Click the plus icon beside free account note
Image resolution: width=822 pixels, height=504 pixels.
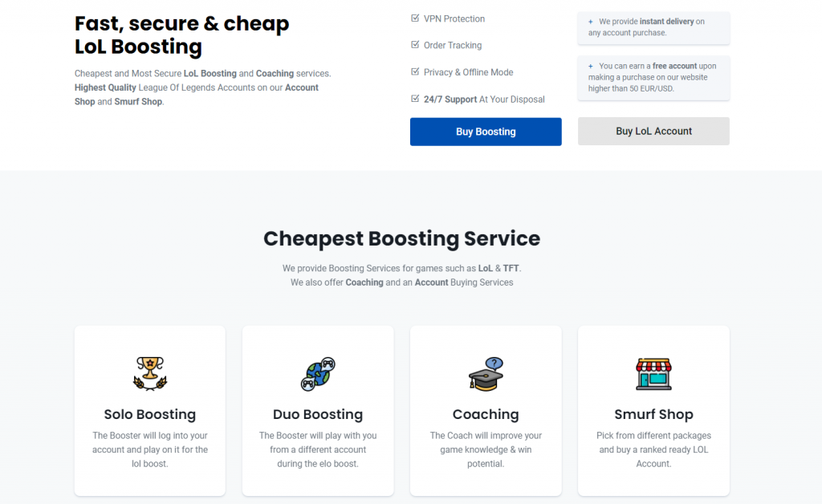click(591, 67)
